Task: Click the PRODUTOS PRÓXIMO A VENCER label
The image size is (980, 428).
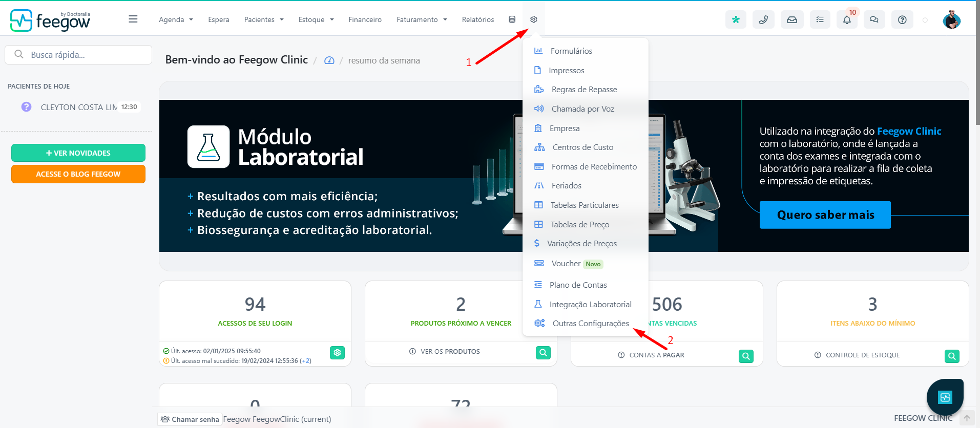Action: (461, 324)
